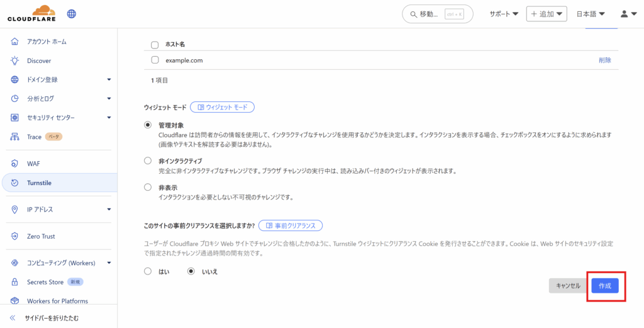644x328 pixels.
Task: Open the 追加 dropdown
Action: [x=547, y=14]
